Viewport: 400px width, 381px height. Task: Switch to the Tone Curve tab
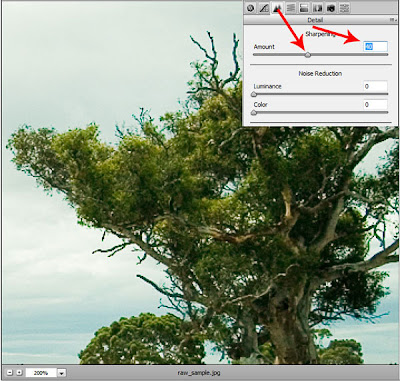click(x=264, y=8)
